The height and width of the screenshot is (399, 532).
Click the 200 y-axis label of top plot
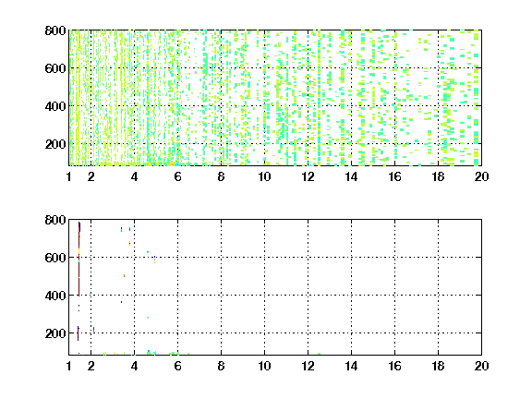[x=55, y=144]
